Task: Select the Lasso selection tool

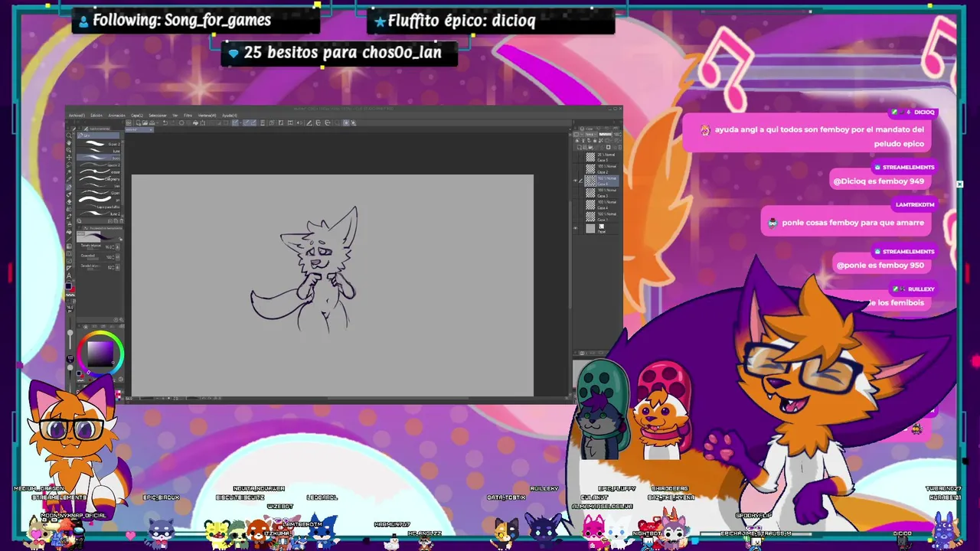Action: (69, 165)
